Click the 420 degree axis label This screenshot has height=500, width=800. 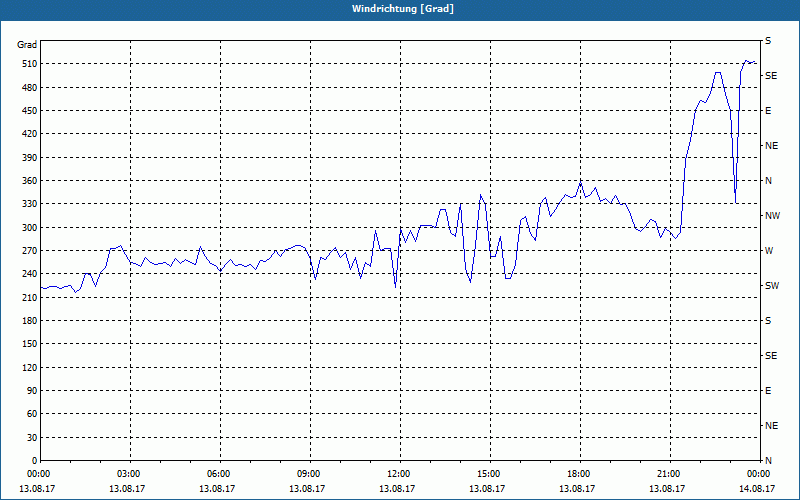[x=29, y=134]
